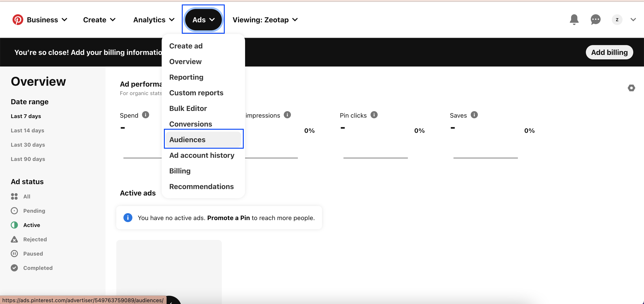Viewport: 644px width, 304px height.
Task: Open the Analytics dropdown in navigation bar
Action: [x=154, y=20]
